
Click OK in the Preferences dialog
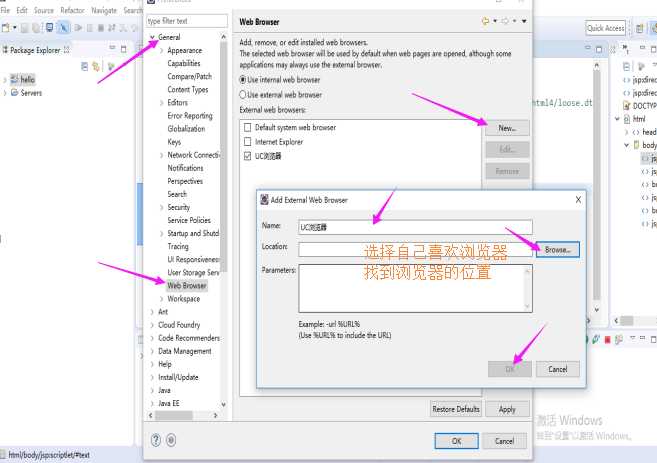click(456, 441)
